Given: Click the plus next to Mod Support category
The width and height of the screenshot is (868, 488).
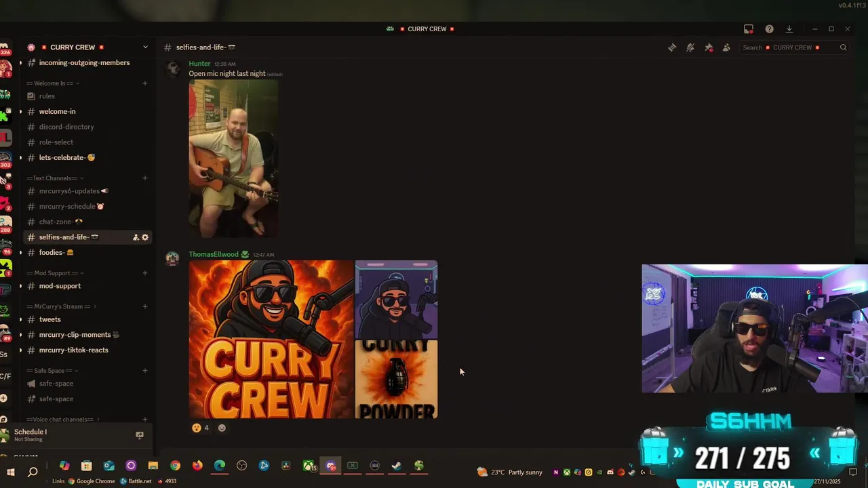Looking at the screenshot, I should (145, 273).
